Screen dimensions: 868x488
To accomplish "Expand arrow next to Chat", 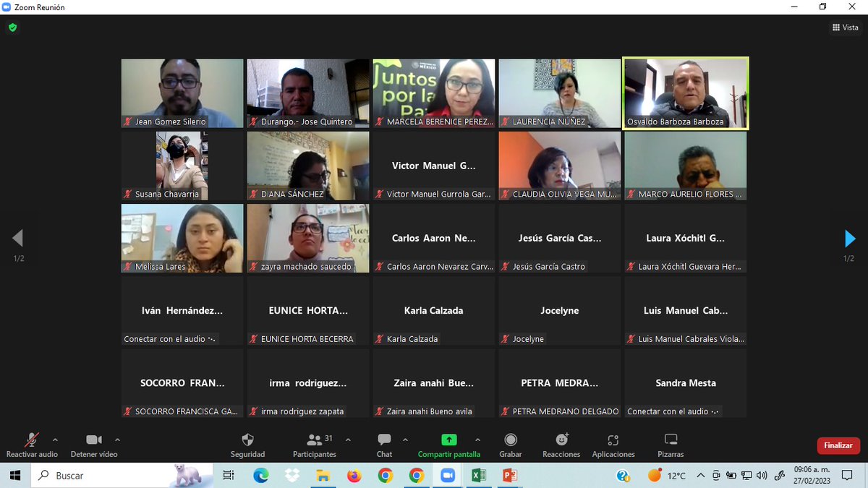I will [x=405, y=440].
